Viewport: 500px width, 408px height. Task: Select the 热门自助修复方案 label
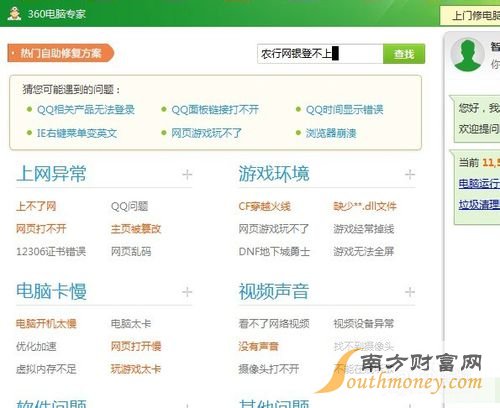point(61,53)
